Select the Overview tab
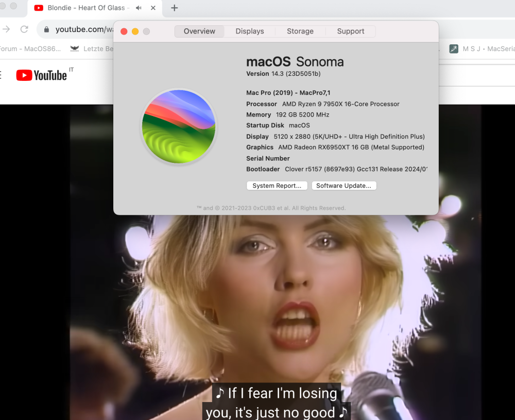This screenshot has height=420, width=515. 199,31
